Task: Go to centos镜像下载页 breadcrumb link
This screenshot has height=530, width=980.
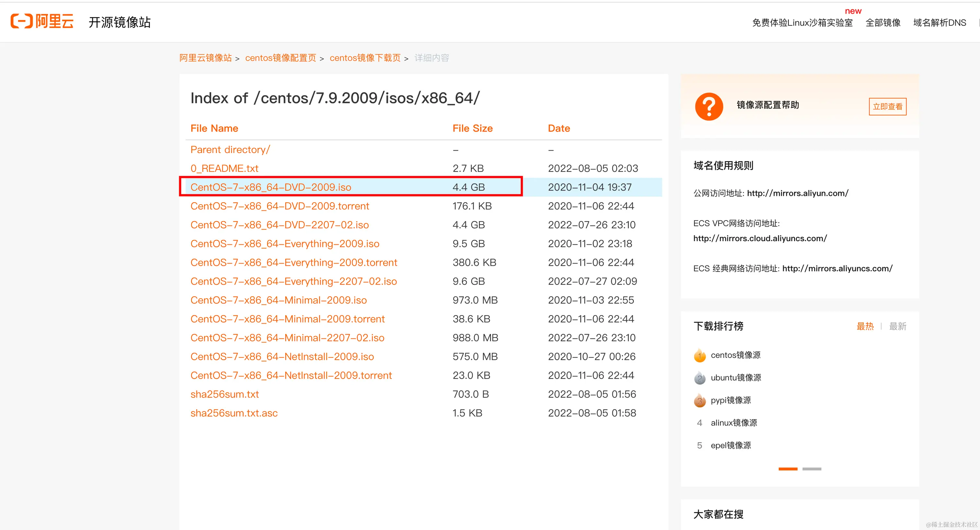Action: 365,58
